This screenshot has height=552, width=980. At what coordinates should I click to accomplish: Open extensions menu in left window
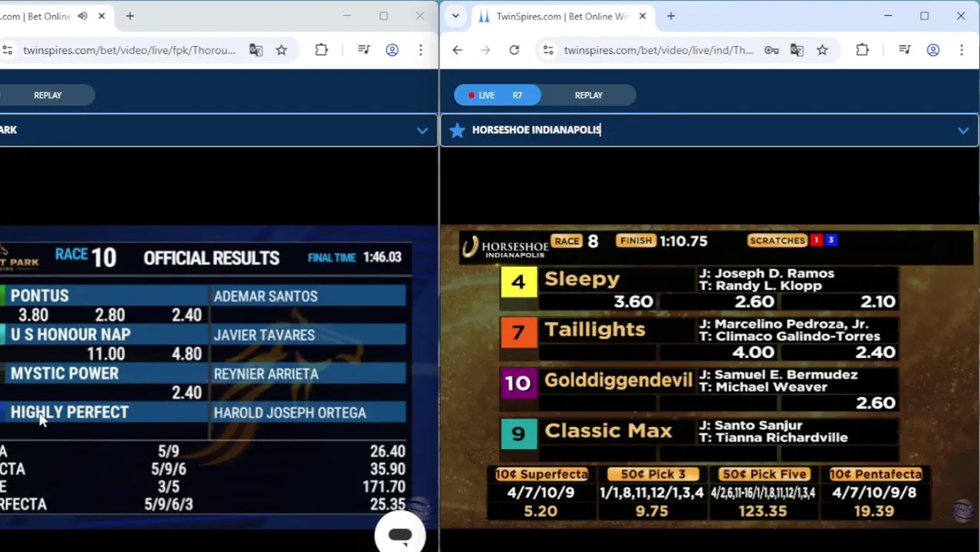tap(321, 50)
